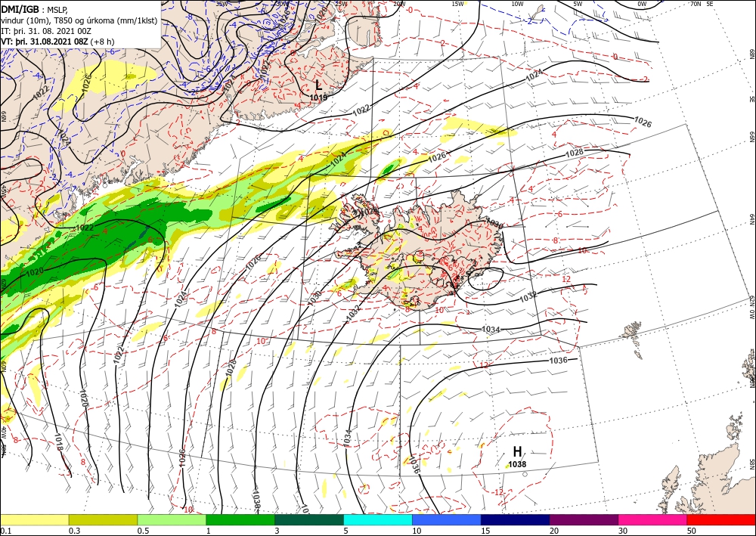Click the '3' legend scale value
Screen dimensions: 756x536
point(277,531)
